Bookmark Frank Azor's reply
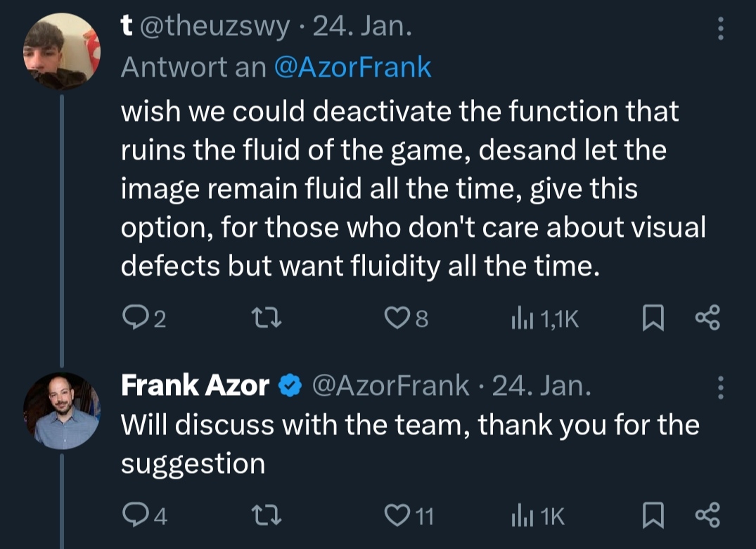The width and height of the screenshot is (756, 549). pyautogui.click(x=653, y=517)
